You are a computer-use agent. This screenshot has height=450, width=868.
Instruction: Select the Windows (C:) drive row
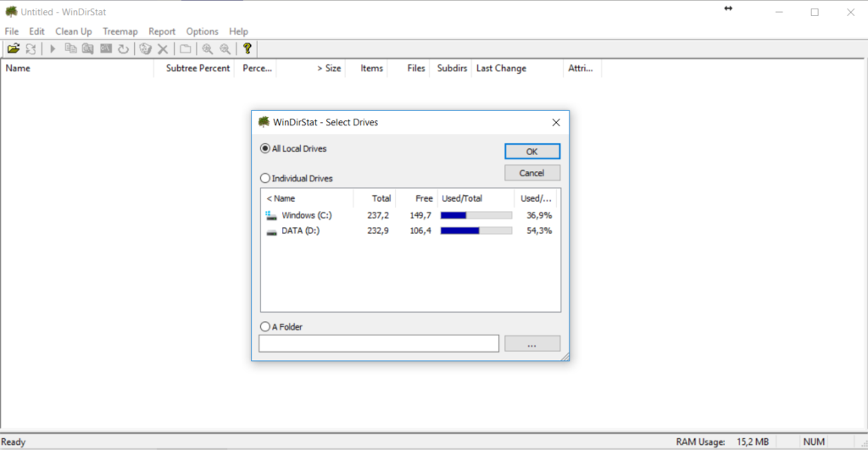409,215
